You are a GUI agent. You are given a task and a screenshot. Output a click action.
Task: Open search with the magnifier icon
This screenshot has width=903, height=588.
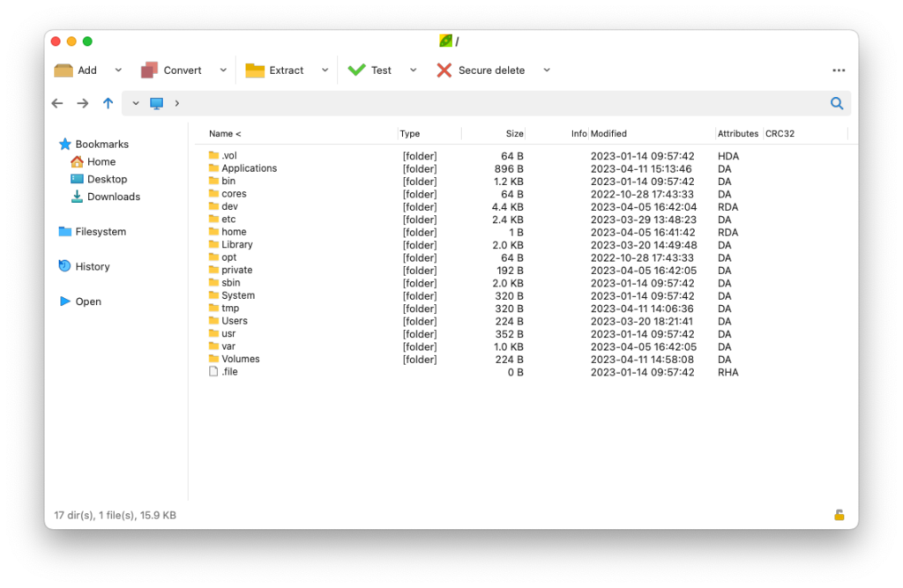(836, 103)
